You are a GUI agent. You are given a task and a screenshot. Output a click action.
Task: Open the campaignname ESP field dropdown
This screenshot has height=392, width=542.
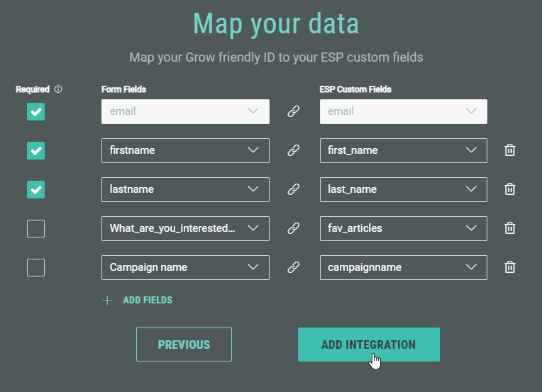(403, 267)
